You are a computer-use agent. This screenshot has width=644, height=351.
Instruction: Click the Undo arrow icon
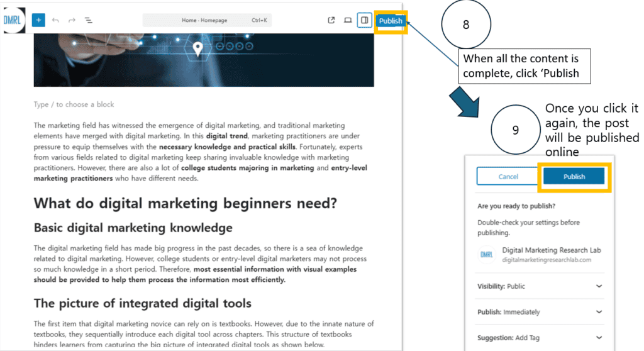point(55,20)
